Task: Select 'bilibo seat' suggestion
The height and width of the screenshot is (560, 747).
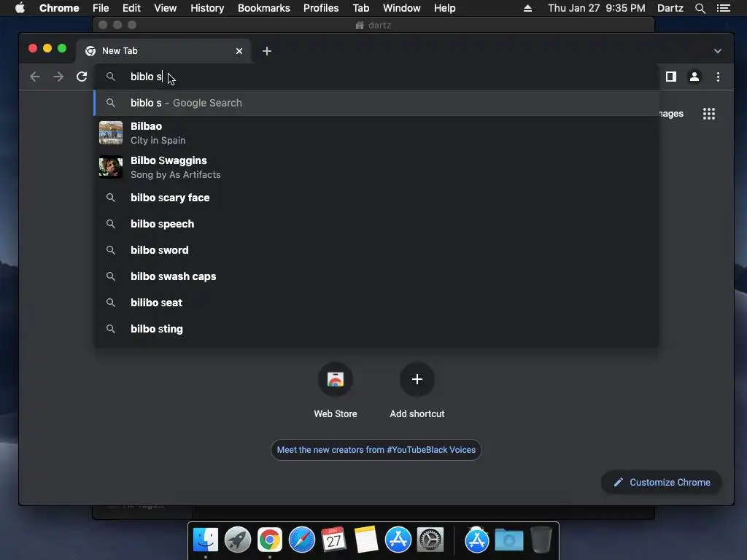Action: pyautogui.click(x=376, y=303)
